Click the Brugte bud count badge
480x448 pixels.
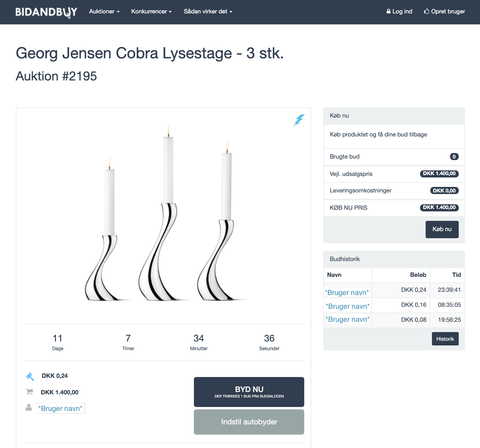[454, 157]
